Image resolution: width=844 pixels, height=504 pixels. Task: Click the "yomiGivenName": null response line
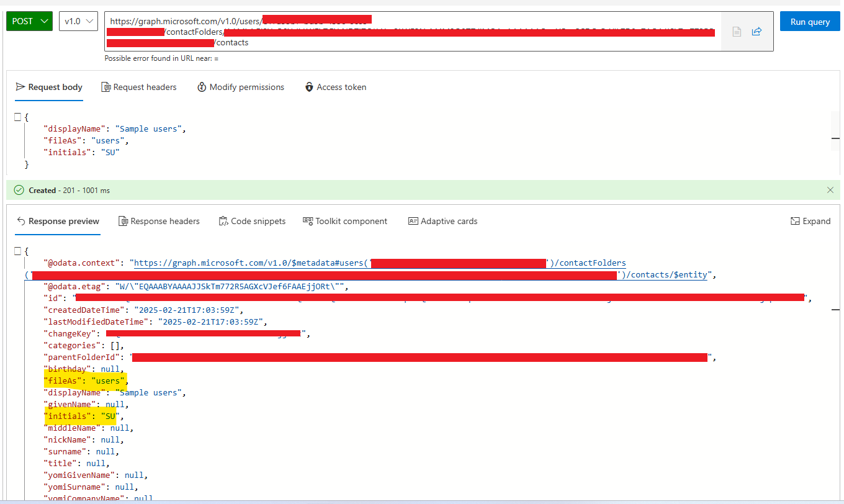[x=96, y=475]
